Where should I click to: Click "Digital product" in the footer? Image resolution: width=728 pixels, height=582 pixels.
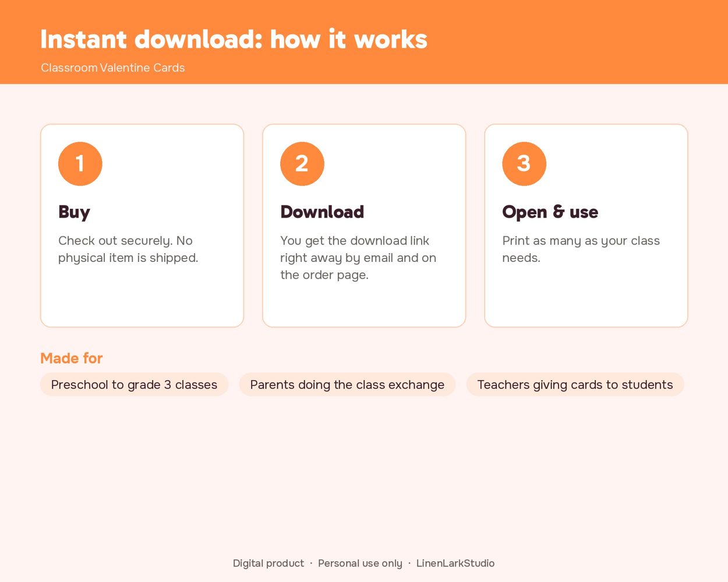click(268, 563)
